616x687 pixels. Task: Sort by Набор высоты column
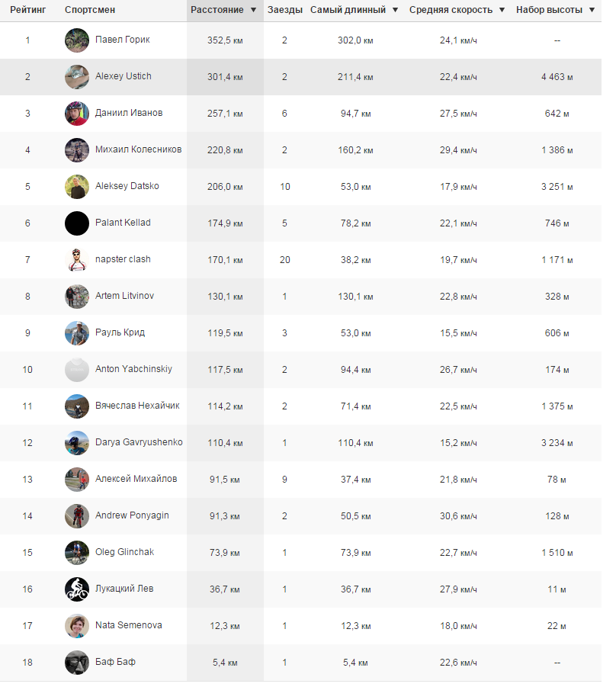(555, 10)
